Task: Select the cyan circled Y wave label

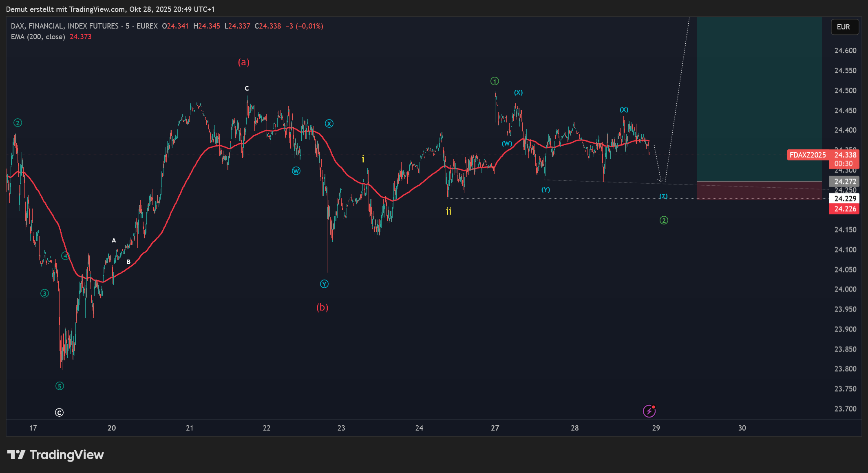Action: pyautogui.click(x=324, y=284)
